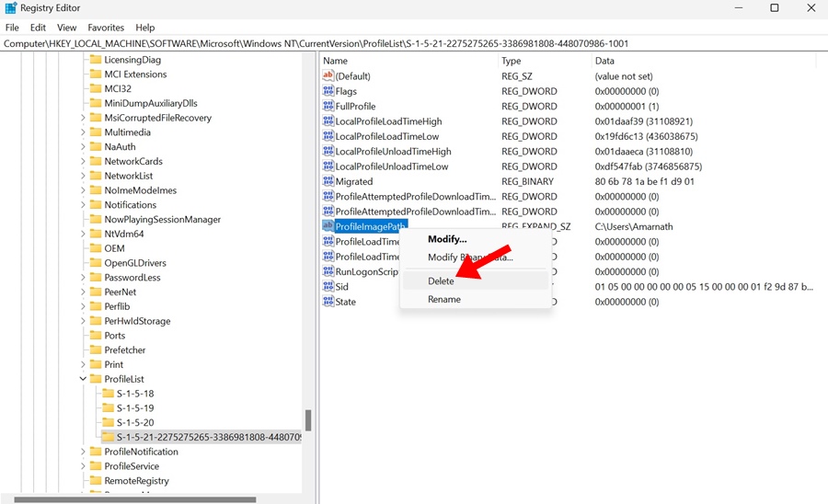The width and height of the screenshot is (828, 504).
Task: Click the NetworkCards folder icon
Action: tap(95, 161)
